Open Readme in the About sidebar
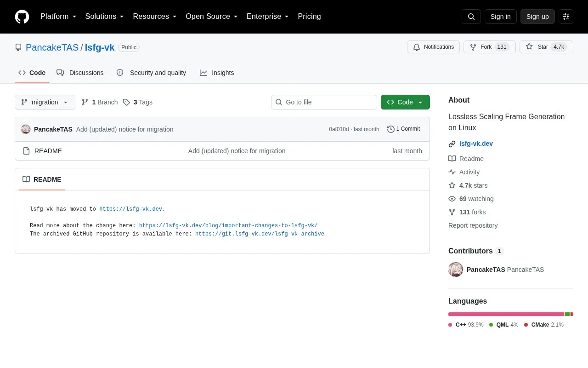Viewport: 588px width, 368px height. (466, 159)
